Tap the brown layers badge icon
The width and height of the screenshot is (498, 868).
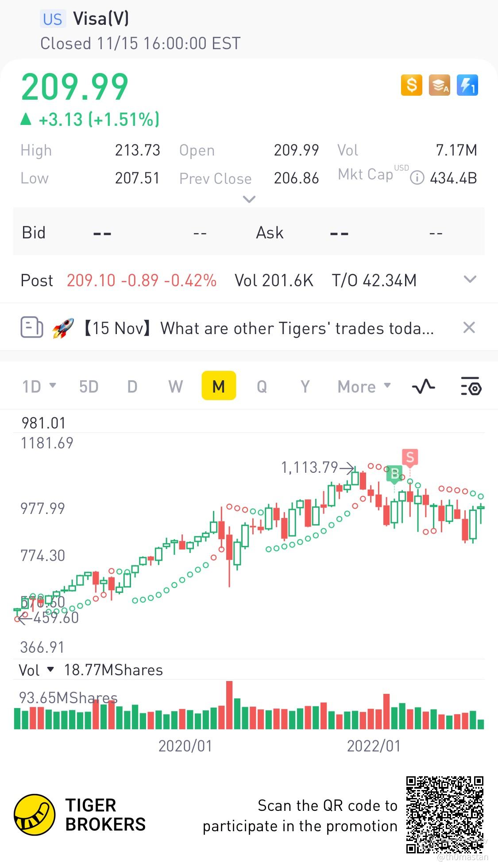click(439, 85)
